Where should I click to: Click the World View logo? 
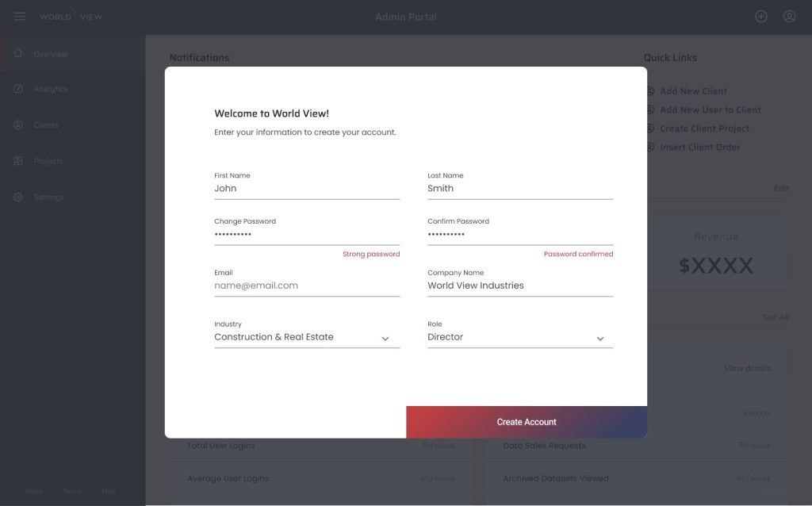(71, 17)
